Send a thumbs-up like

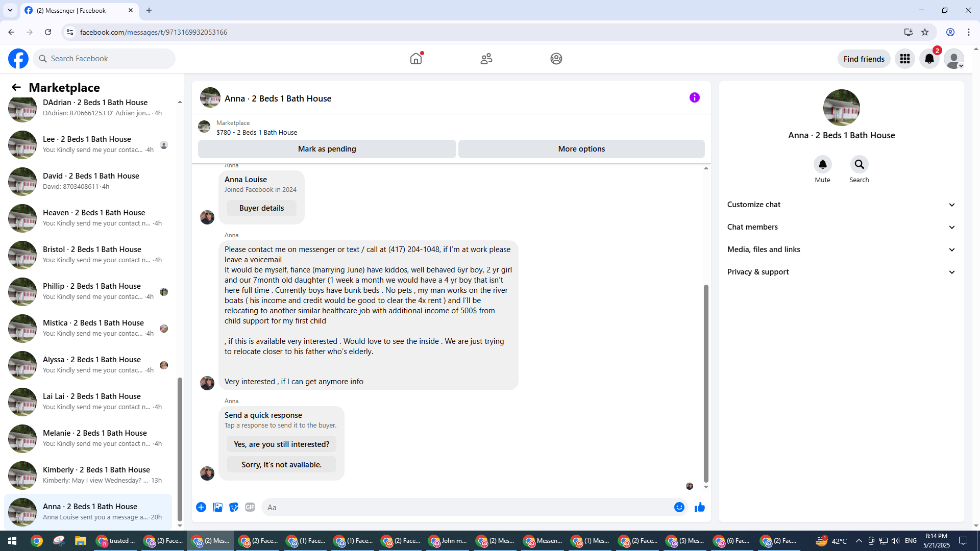point(699,507)
